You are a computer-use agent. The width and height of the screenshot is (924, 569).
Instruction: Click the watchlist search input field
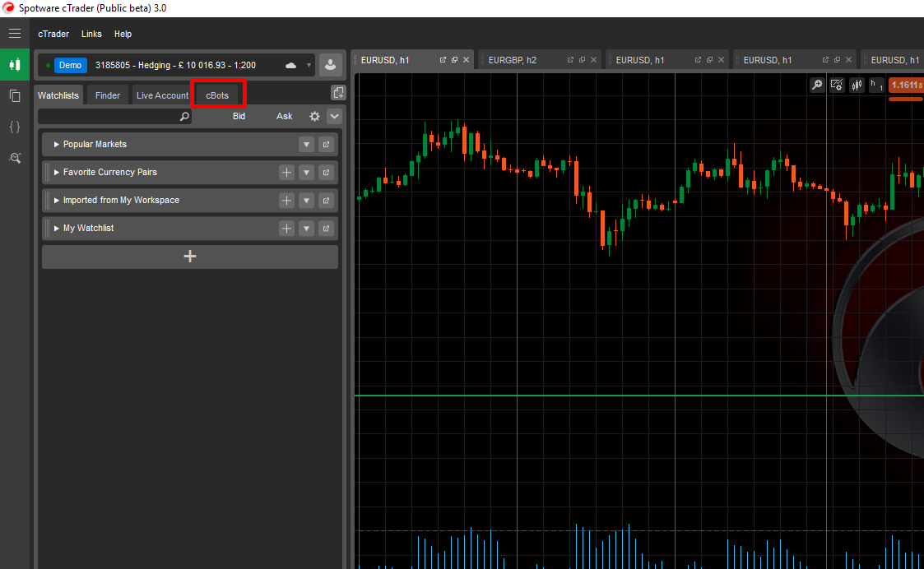pyautogui.click(x=115, y=116)
